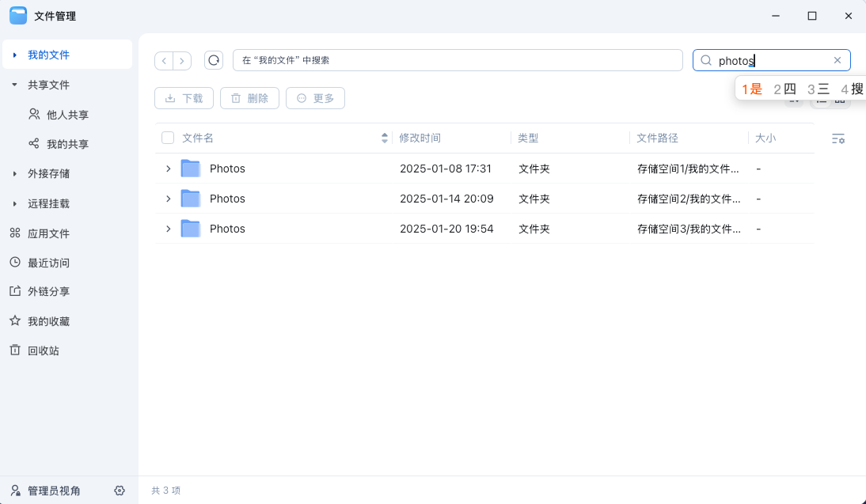Click date 2025-01-14 20:09
This screenshot has width=866, height=504.
click(x=446, y=198)
